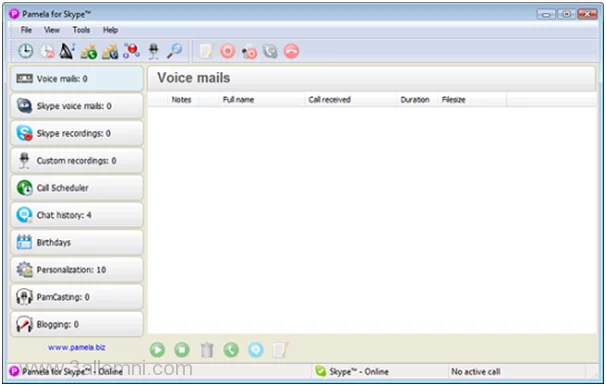This screenshot has height=386, width=606.
Task: Click the green play button below the list
Action: click(x=157, y=350)
